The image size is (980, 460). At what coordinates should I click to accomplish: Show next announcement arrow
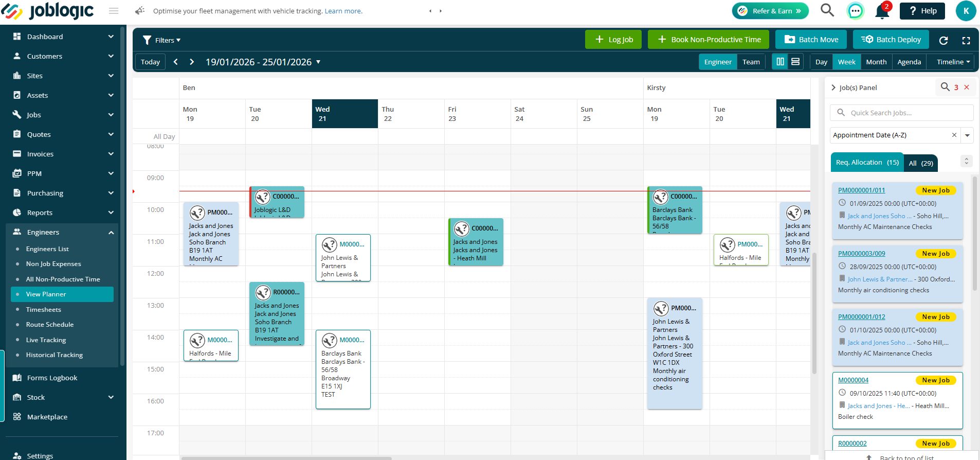pos(441,11)
